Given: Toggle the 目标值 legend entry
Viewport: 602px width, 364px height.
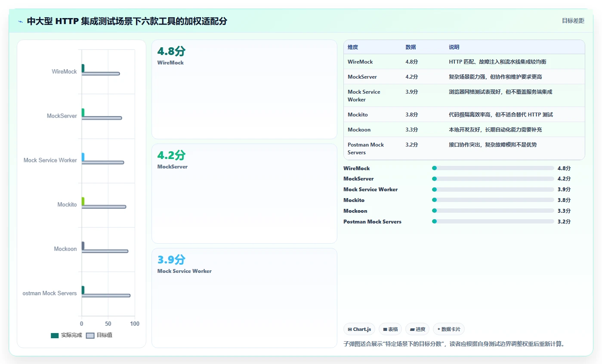Looking at the screenshot, I should click(99, 335).
